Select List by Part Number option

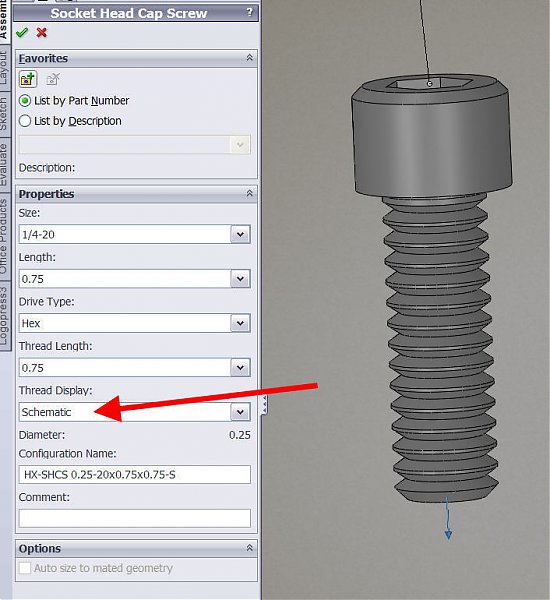[24, 101]
